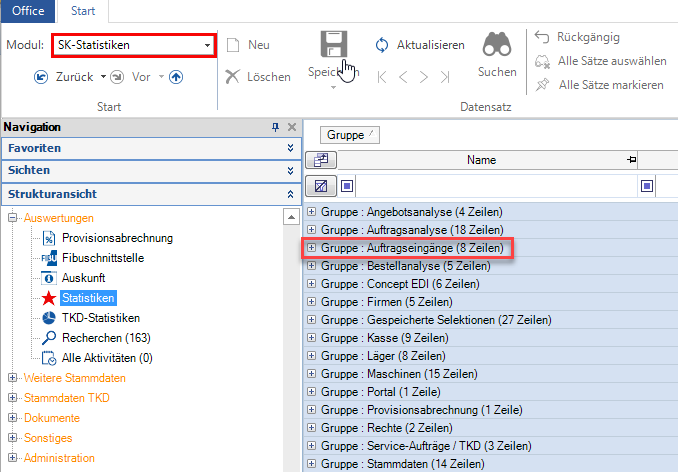This screenshot has height=472, width=678.
Task: Click the Name column filter field
Action: click(x=496, y=186)
